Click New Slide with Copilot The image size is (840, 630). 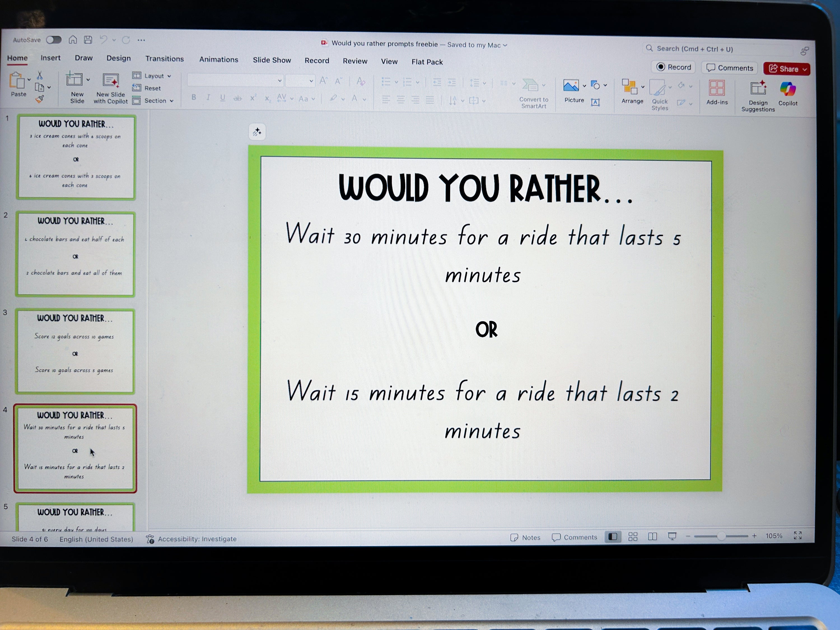[111, 89]
